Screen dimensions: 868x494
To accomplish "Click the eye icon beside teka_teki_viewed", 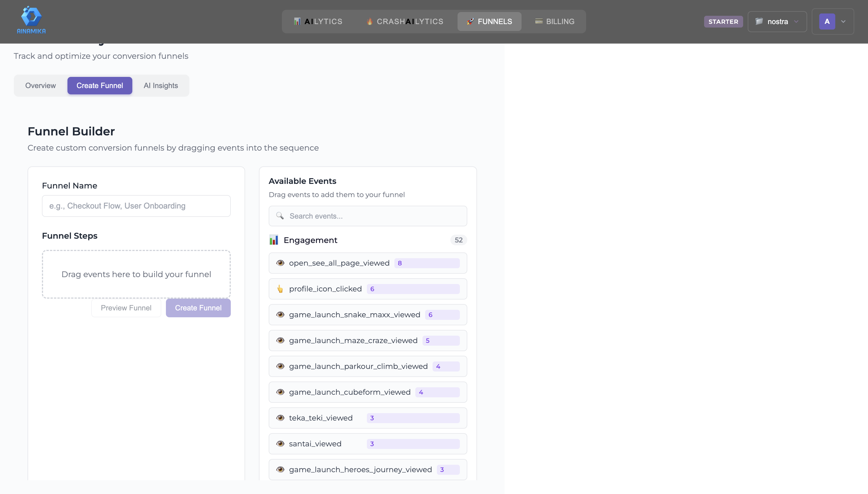I will pos(280,418).
